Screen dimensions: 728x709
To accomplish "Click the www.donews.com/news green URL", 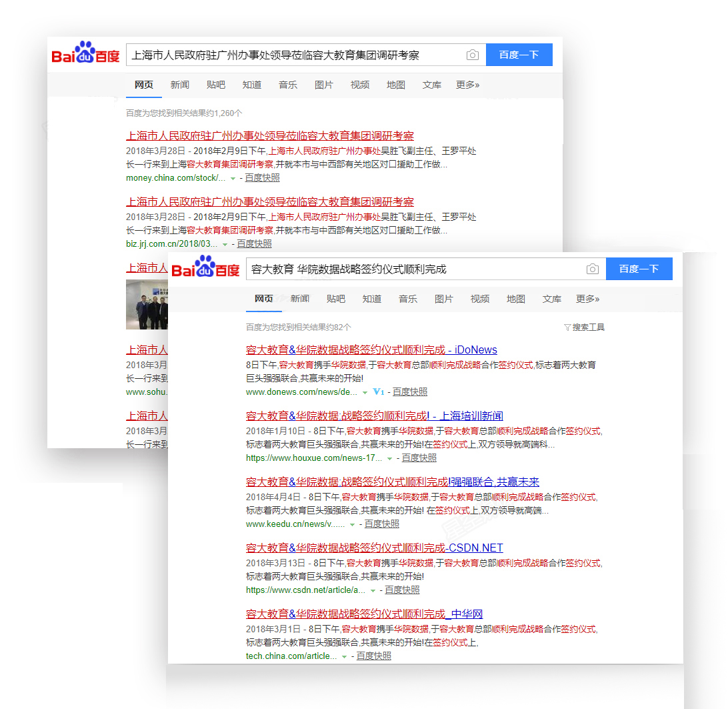I will 301,392.
